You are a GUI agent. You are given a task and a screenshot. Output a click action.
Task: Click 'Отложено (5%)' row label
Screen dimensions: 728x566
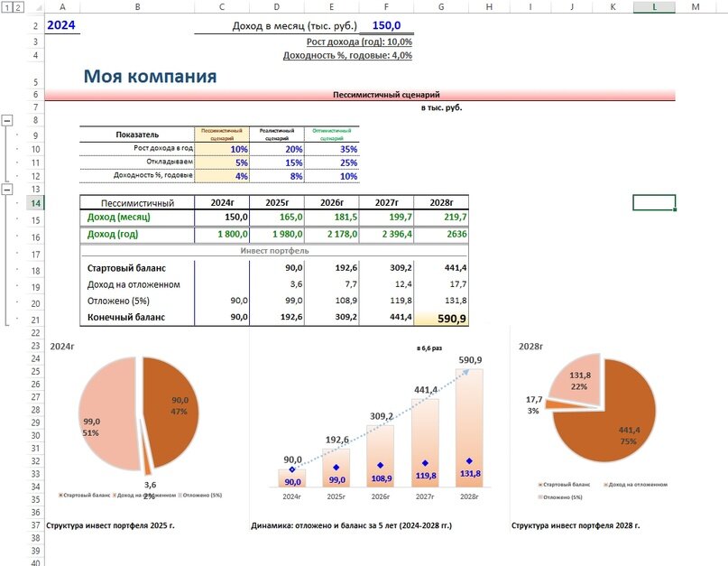point(118,301)
